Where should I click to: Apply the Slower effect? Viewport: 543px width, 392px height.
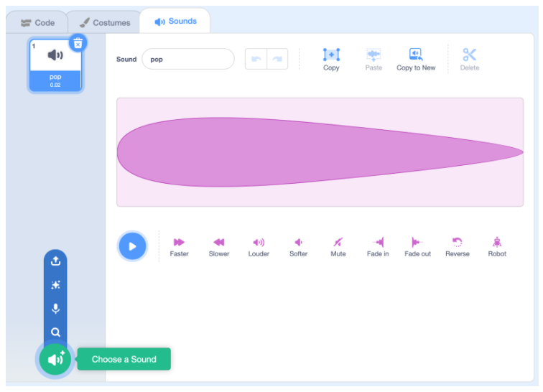[x=219, y=247]
